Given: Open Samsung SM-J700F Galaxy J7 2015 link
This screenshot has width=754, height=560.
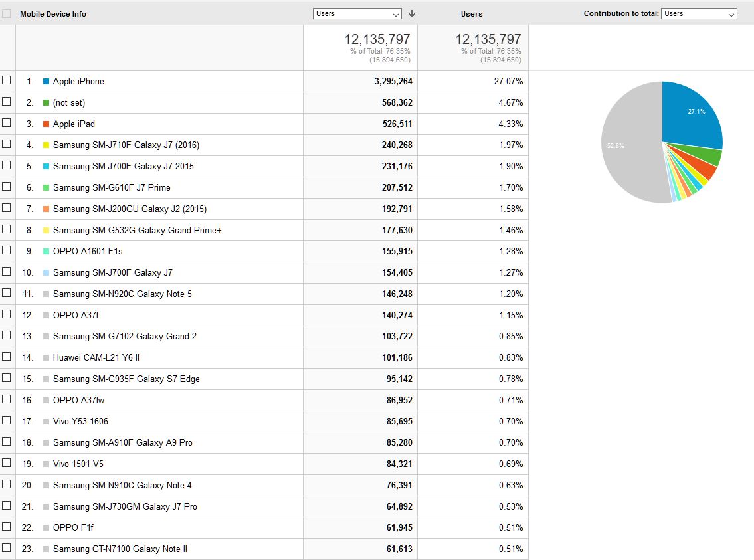Looking at the screenshot, I should coord(123,166).
